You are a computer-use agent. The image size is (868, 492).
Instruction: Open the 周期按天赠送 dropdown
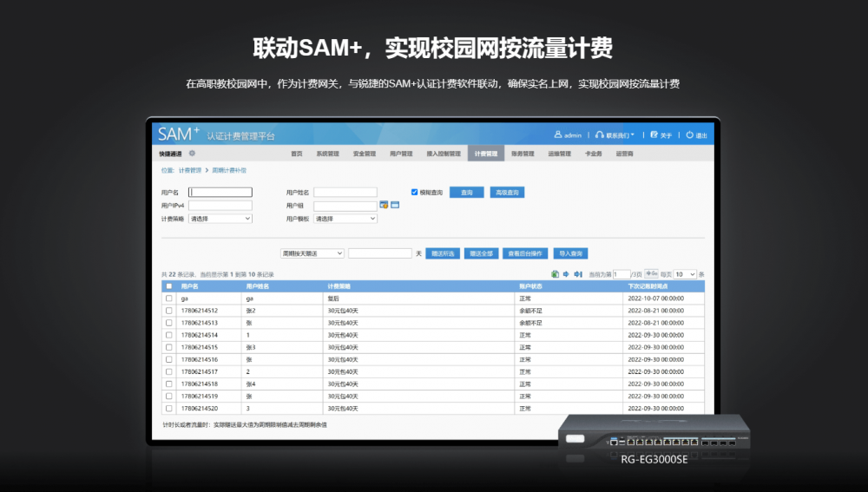312,253
